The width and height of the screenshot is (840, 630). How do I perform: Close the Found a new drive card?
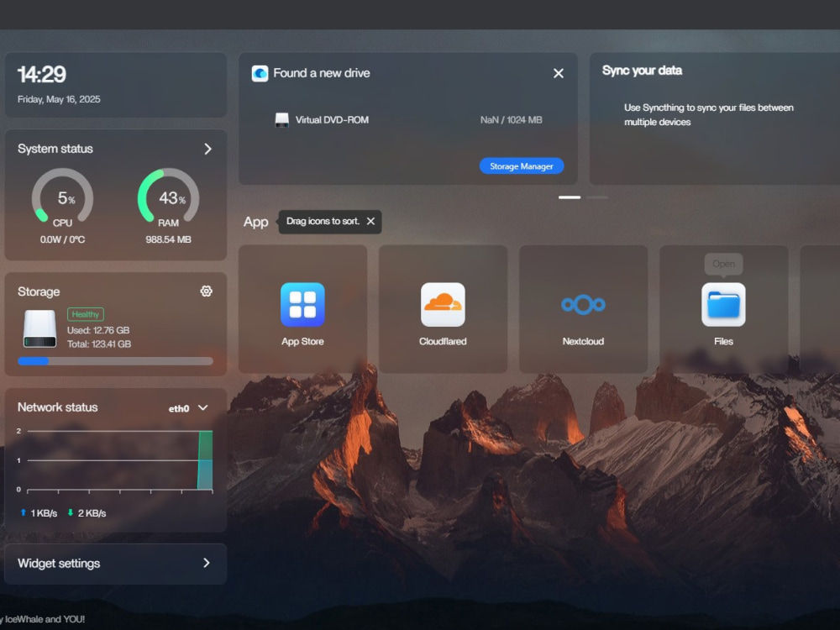(559, 73)
